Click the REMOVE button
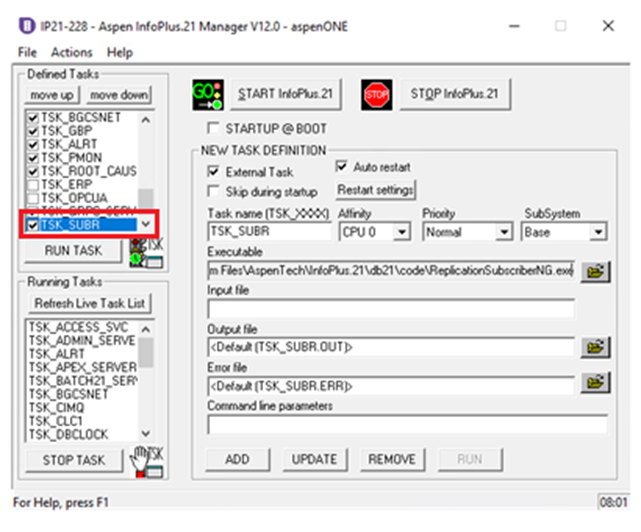 tap(392, 459)
